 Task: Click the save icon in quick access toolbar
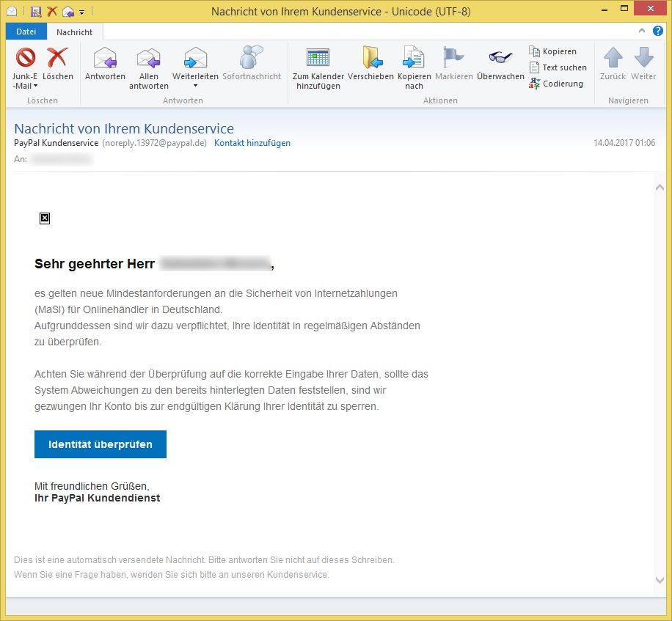point(36,12)
